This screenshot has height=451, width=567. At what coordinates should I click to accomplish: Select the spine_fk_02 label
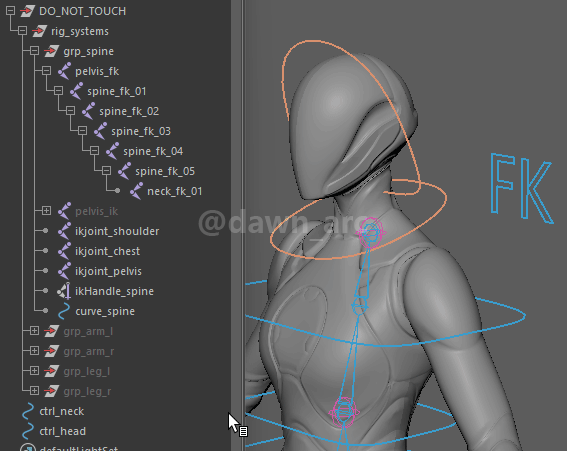click(129, 111)
